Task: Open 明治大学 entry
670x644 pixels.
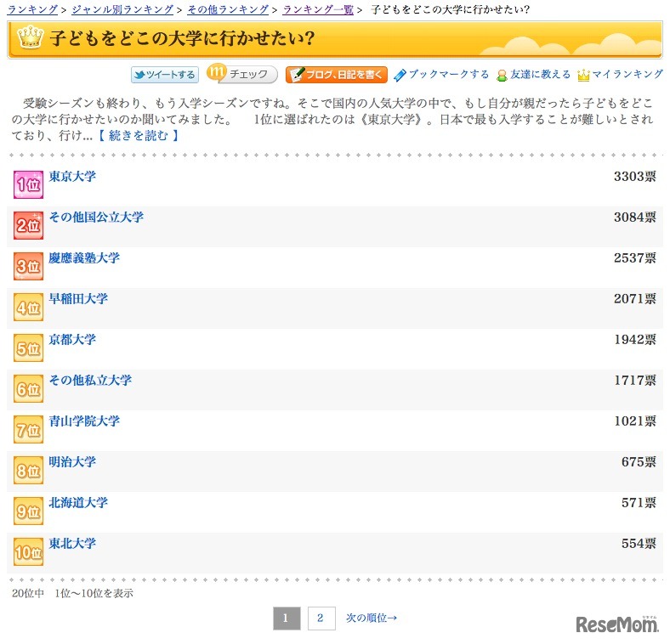Action: pyautogui.click(x=72, y=461)
